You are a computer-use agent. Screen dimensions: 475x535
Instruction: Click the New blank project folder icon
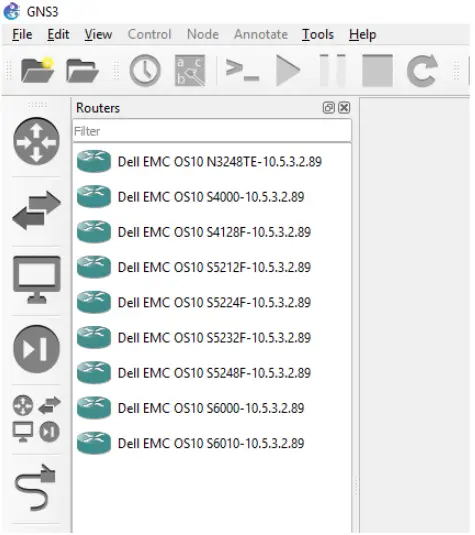(x=37, y=70)
